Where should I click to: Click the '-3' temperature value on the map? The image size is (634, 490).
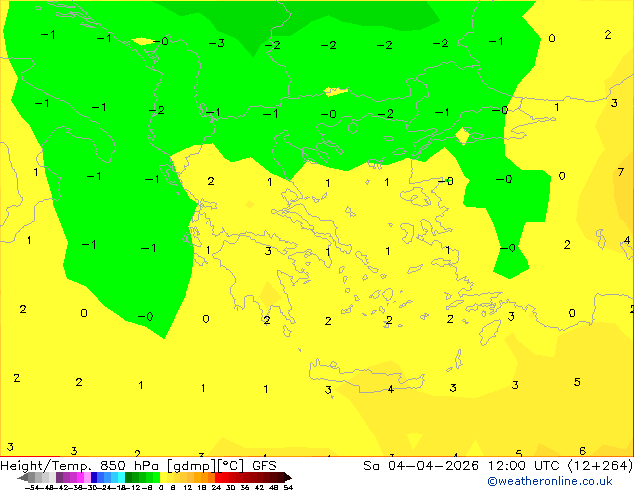pos(217,43)
